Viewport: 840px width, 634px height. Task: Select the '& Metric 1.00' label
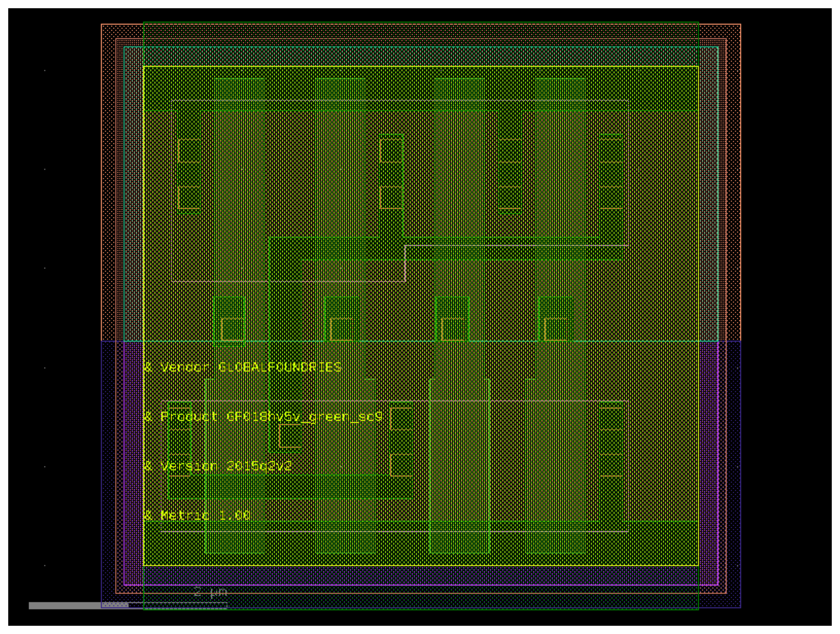click(x=197, y=515)
